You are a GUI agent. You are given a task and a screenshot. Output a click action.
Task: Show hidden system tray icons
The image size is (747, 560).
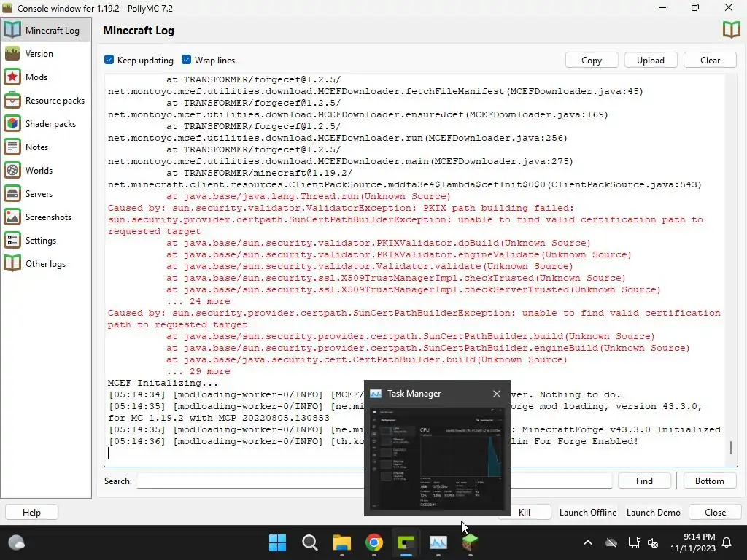[588, 542]
